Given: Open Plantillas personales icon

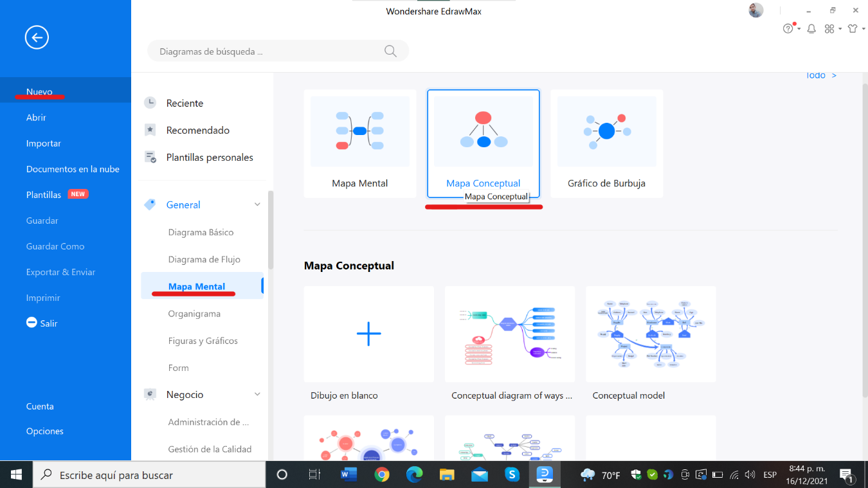Looking at the screenshot, I should 150,157.
